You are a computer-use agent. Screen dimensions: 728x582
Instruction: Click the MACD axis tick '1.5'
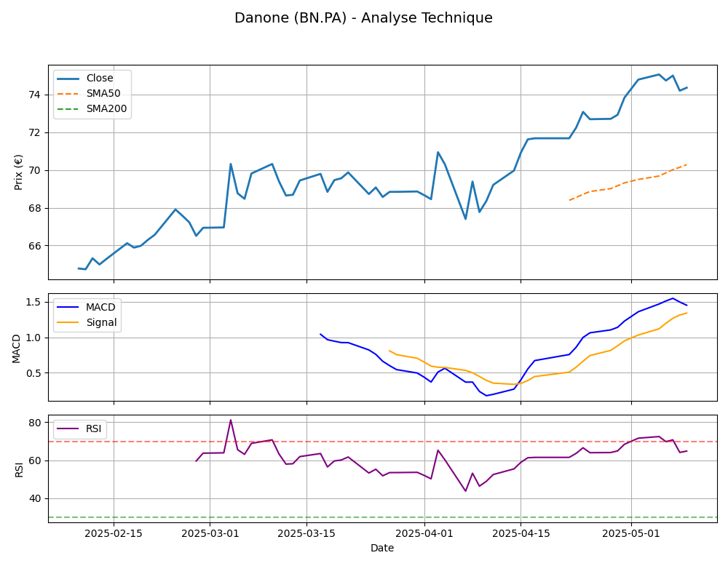[x=33, y=303]
